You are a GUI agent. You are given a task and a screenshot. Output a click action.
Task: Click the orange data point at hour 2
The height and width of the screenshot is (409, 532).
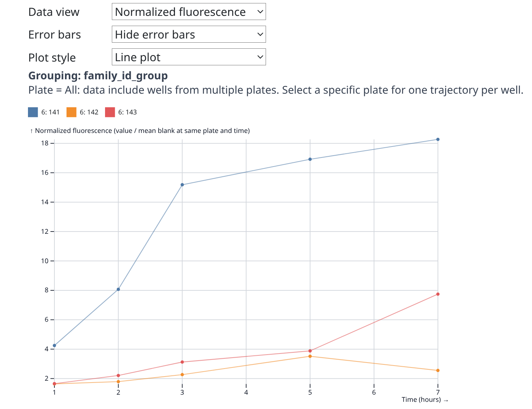[118, 381]
